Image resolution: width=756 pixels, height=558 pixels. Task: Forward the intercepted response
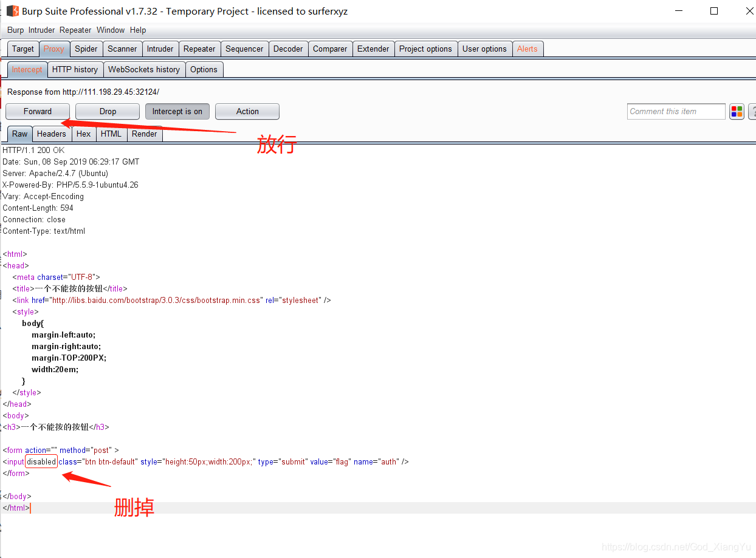38,112
